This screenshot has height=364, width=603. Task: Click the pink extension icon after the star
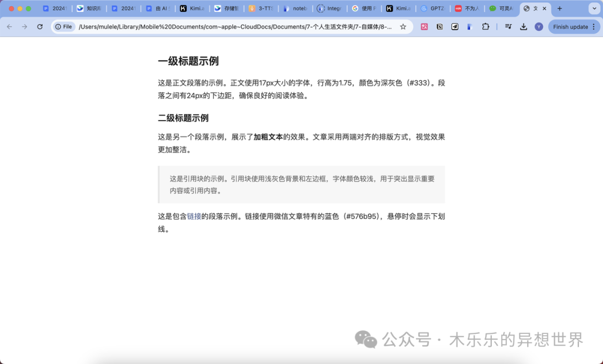tap(424, 27)
